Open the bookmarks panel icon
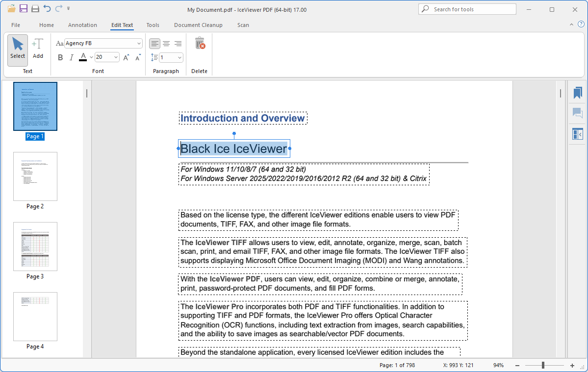The width and height of the screenshot is (588, 372). tap(577, 93)
